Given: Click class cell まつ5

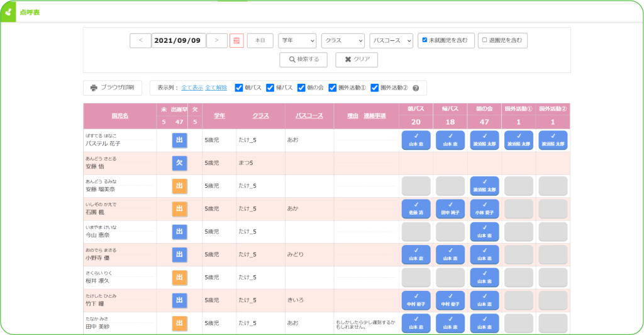Looking at the screenshot, I should click(246, 163).
